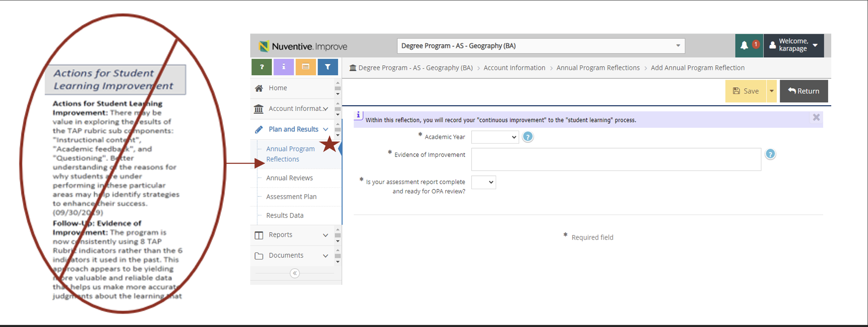The height and width of the screenshot is (327, 868).
Task: Open the Academic Year dropdown
Action: click(x=495, y=137)
